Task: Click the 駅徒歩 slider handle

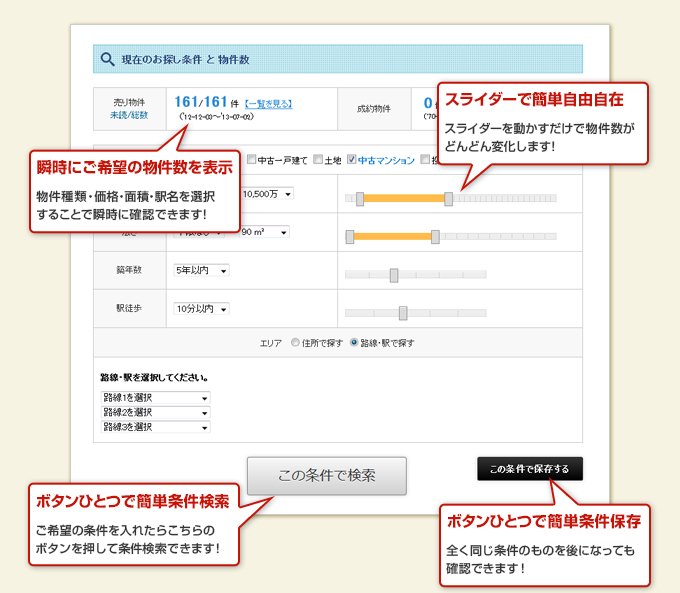Action: [x=403, y=313]
